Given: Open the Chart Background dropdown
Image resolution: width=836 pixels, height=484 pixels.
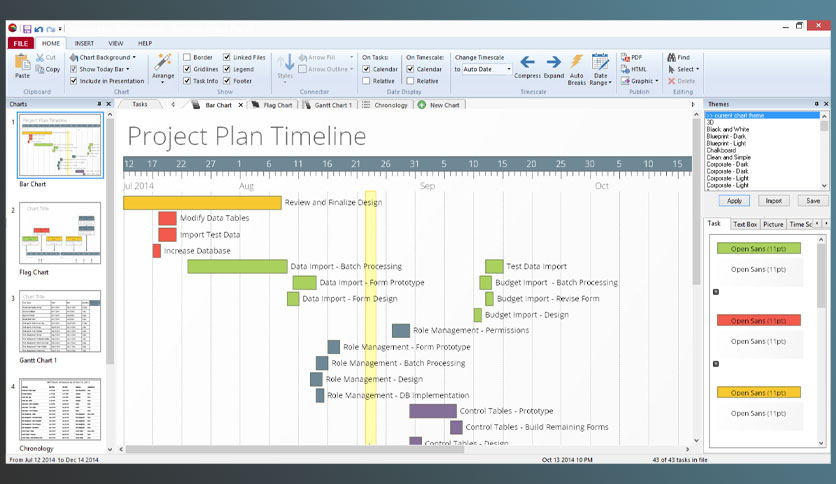Looking at the screenshot, I should [134, 57].
